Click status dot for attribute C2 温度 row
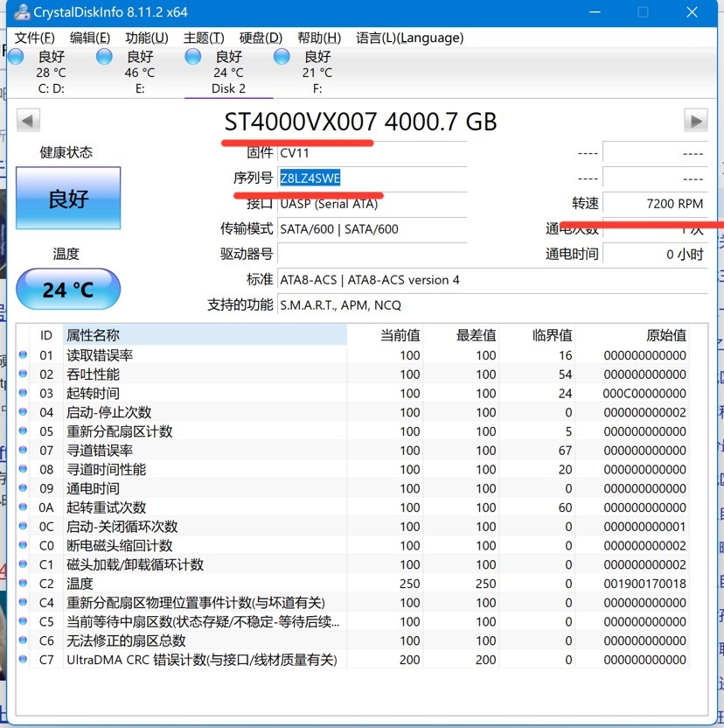The image size is (724, 728). 23,584
